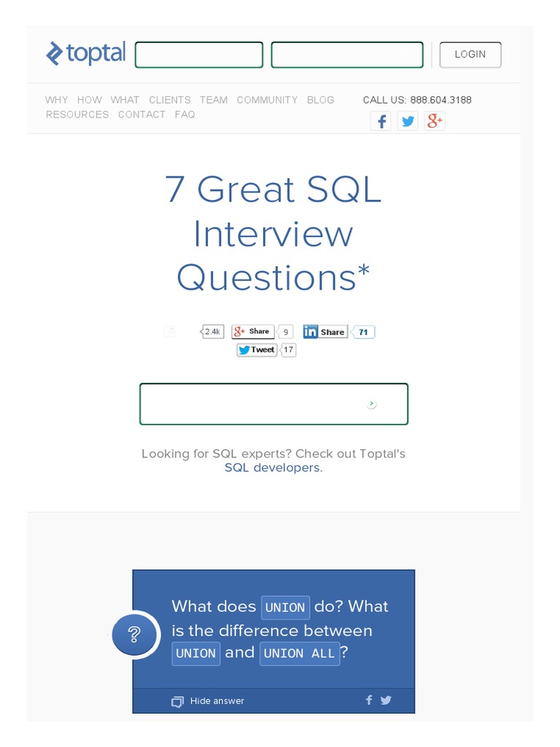Image resolution: width=560 pixels, height=747 pixels.
Task: Go to the CLIENTS page
Action: (x=170, y=100)
